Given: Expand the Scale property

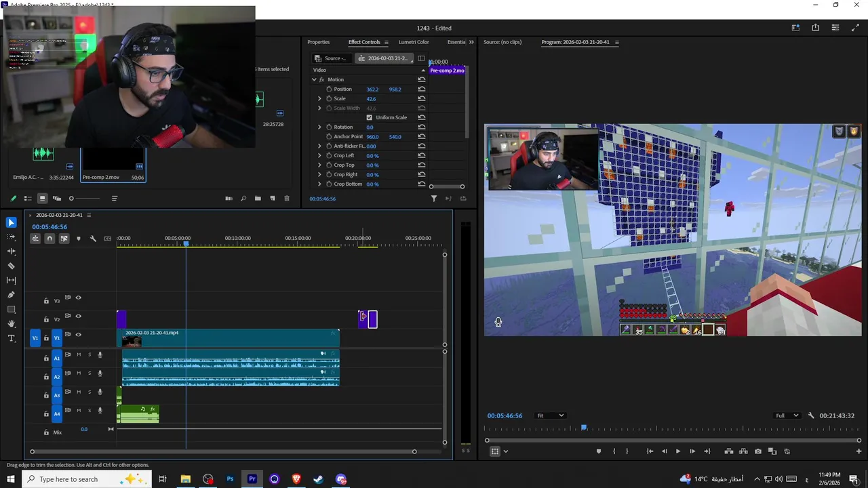Looking at the screenshot, I should tap(319, 98).
